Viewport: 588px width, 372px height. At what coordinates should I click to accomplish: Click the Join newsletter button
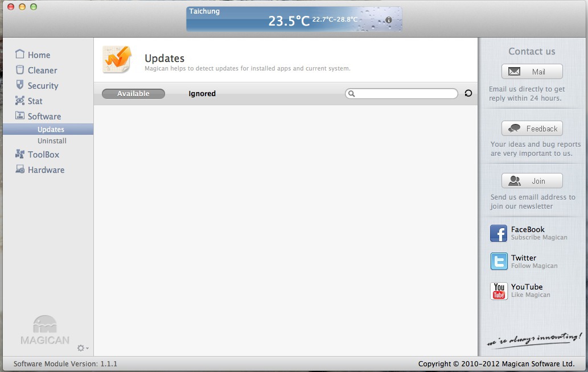532,181
